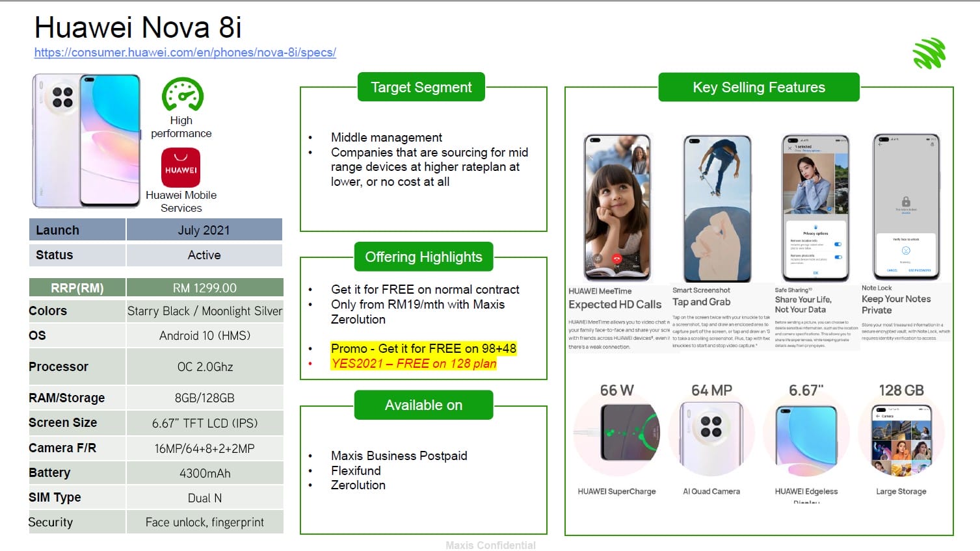Click the '8GB/128GB' cell
Viewport: 980px width, 551px height.
[205, 398]
